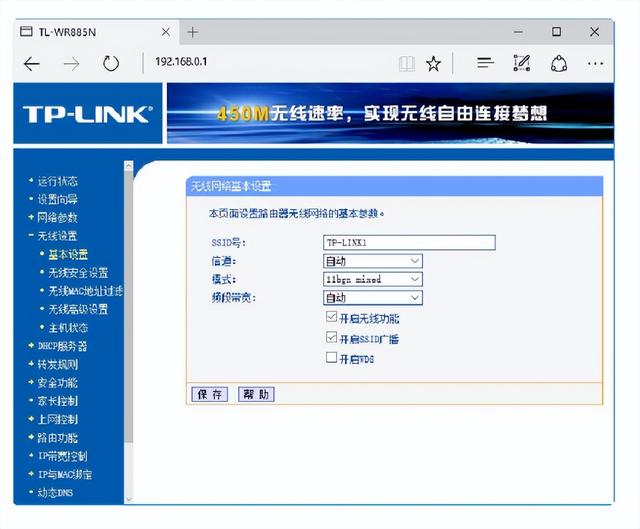This screenshot has width=640, height=529.
Task: Click the browser forward arrow
Action: (71, 64)
